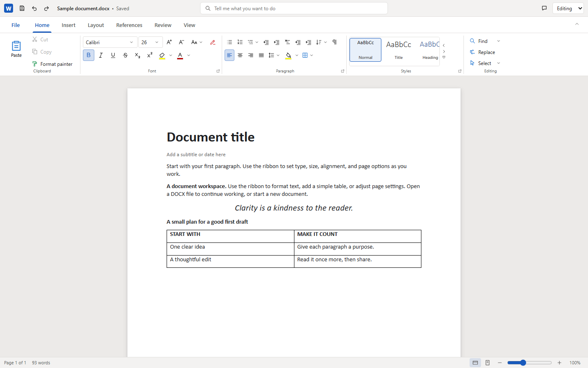Viewport: 588px width, 368px height.
Task: Activate the Format painter brush
Action: [35, 64]
